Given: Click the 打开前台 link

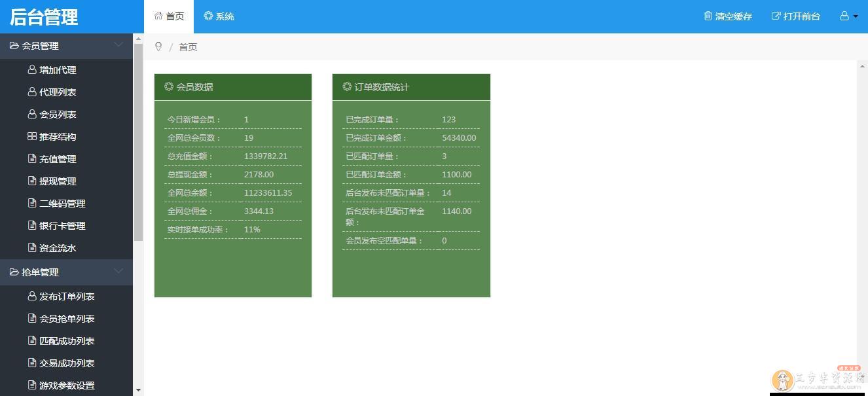Looking at the screenshot, I should 796,16.
